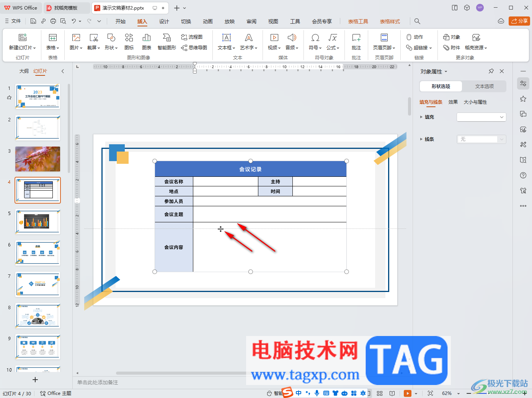Insert an Action (动作)
532x398 pixels.
point(415,37)
